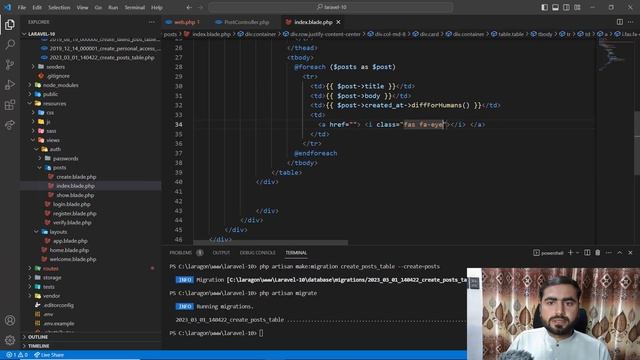
Task: Click the errors and warnings status item
Action: pos(16,355)
